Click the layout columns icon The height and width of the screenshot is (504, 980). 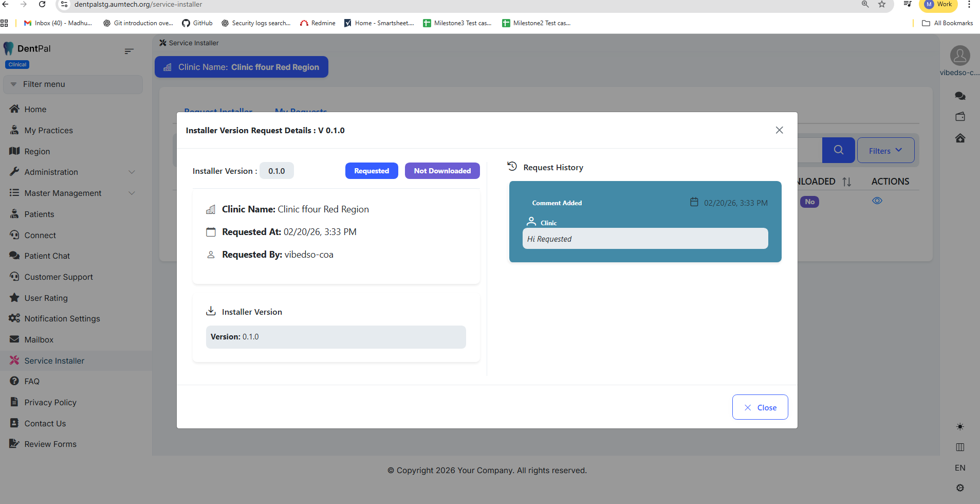pos(959,447)
